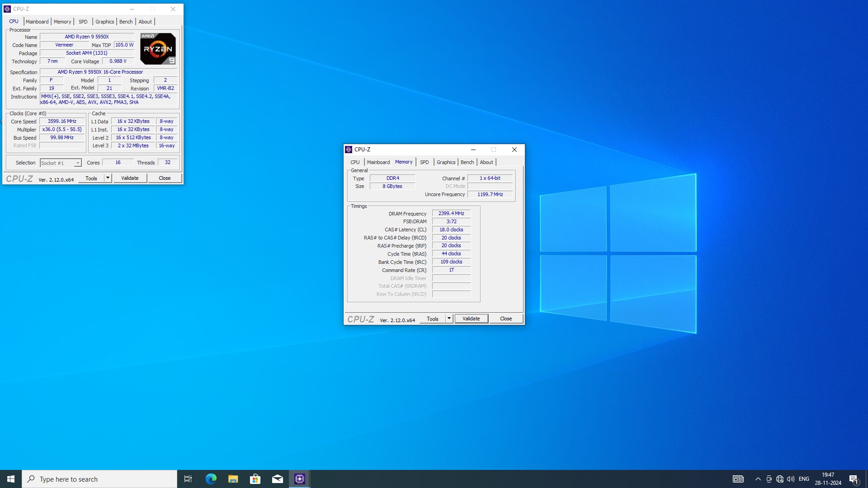Image resolution: width=868 pixels, height=488 pixels.
Task: Click the DRAM Frequency value 2399.4 MHz
Action: (x=451, y=213)
